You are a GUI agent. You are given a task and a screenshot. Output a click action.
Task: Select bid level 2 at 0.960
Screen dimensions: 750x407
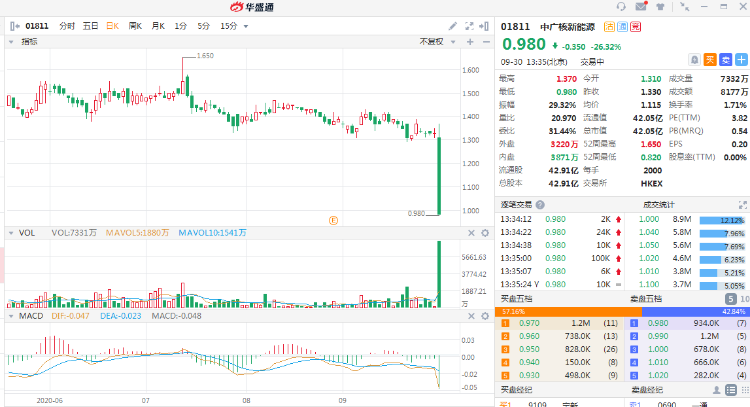(560, 336)
